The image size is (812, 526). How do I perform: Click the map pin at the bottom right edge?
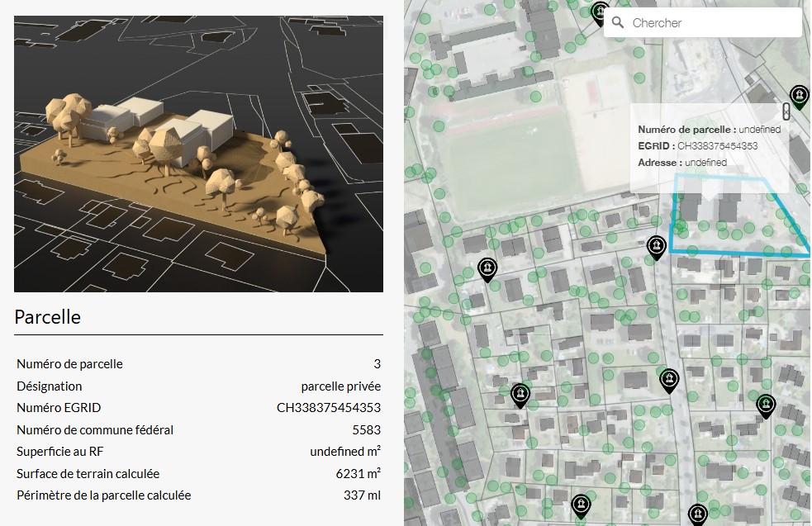coord(698,514)
